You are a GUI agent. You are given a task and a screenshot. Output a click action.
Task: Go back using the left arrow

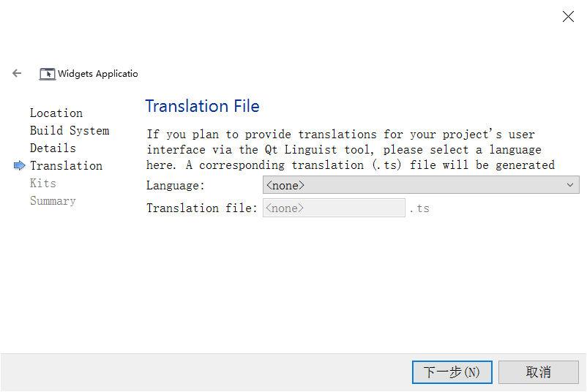(17, 73)
